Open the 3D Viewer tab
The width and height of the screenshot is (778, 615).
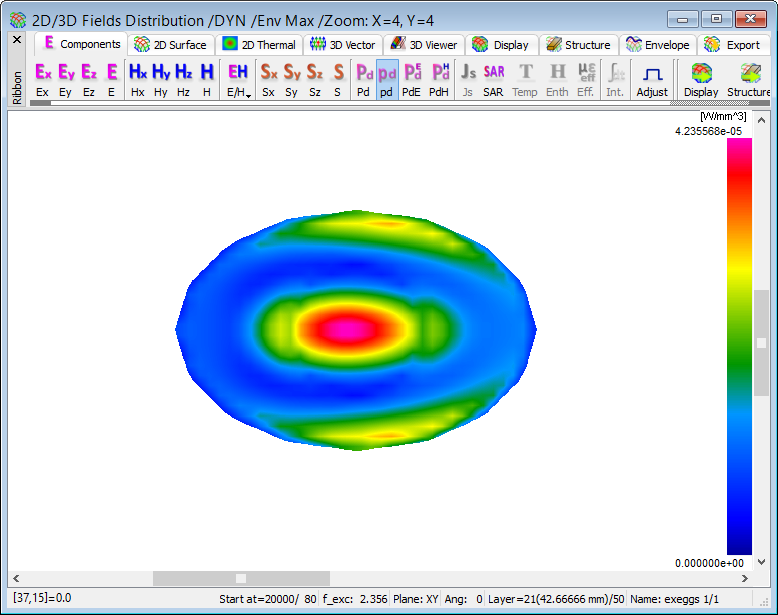424,45
